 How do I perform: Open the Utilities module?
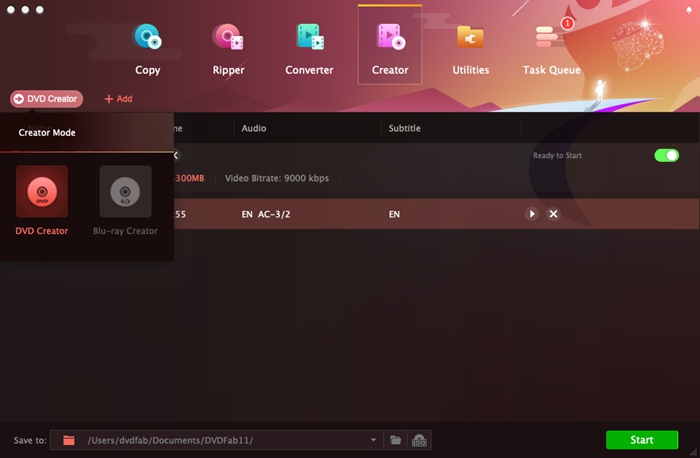[471, 50]
